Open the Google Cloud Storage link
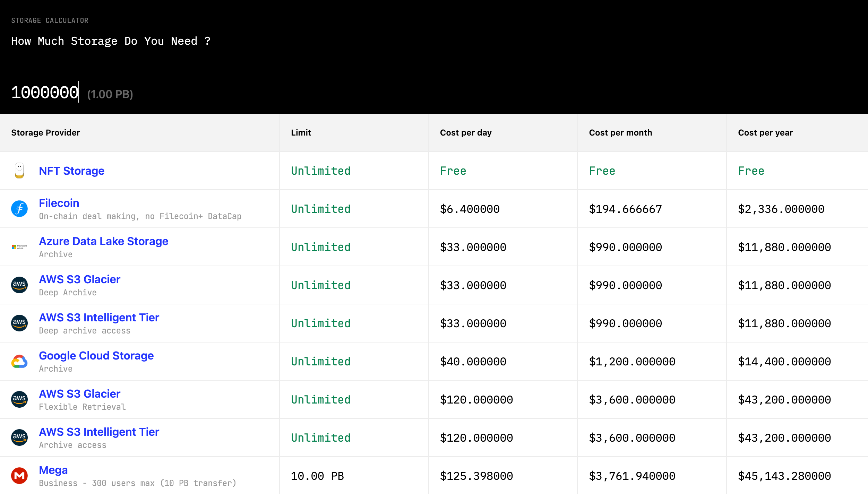Image resolution: width=868 pixels, height=494 pixels. tap(96, 355)
